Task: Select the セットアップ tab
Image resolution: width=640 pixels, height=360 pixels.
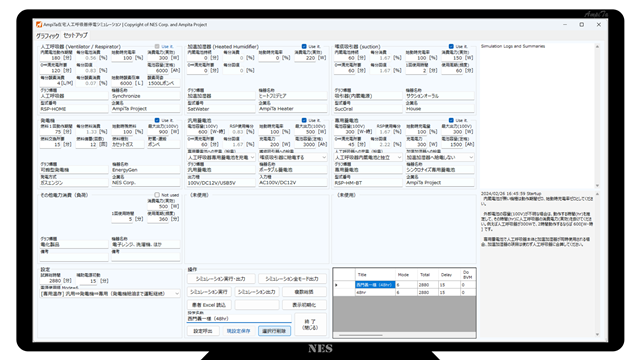Action: click(76, 36)
